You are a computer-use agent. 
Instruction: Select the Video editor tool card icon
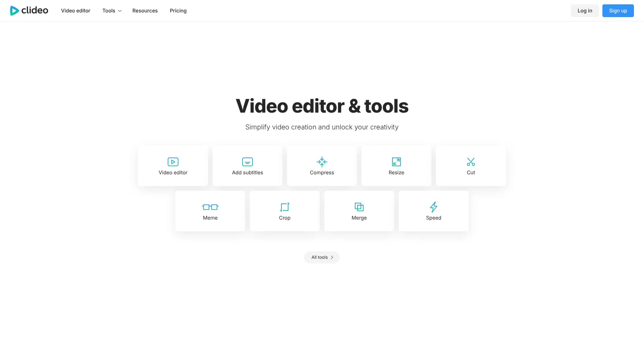[x=173, y=162]
